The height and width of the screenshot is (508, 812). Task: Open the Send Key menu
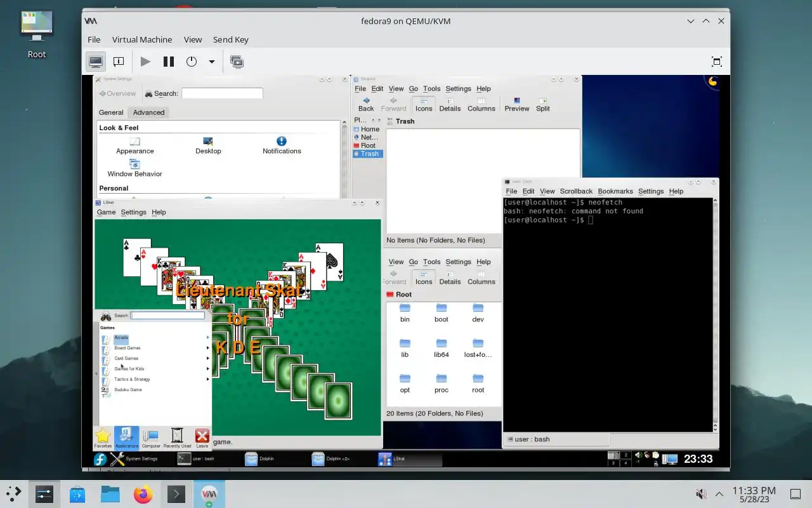coord(231,39)
